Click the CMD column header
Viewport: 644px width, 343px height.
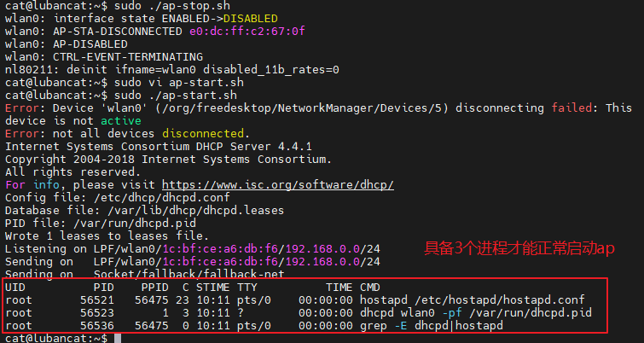(370, 288)
